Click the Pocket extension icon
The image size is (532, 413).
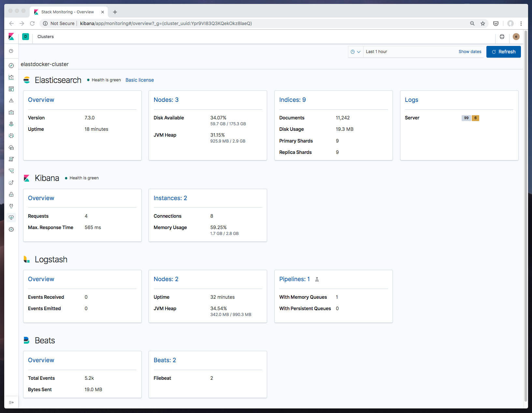[496, 23]
